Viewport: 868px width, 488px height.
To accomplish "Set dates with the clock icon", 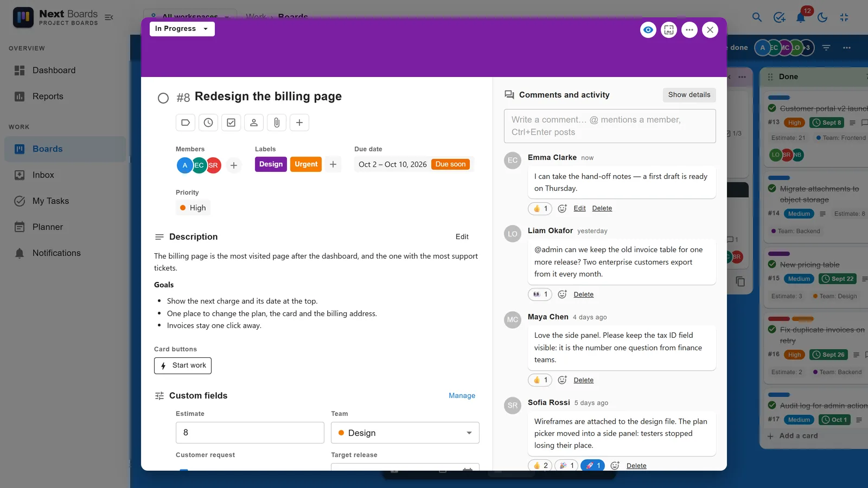I will pos(208,123).
